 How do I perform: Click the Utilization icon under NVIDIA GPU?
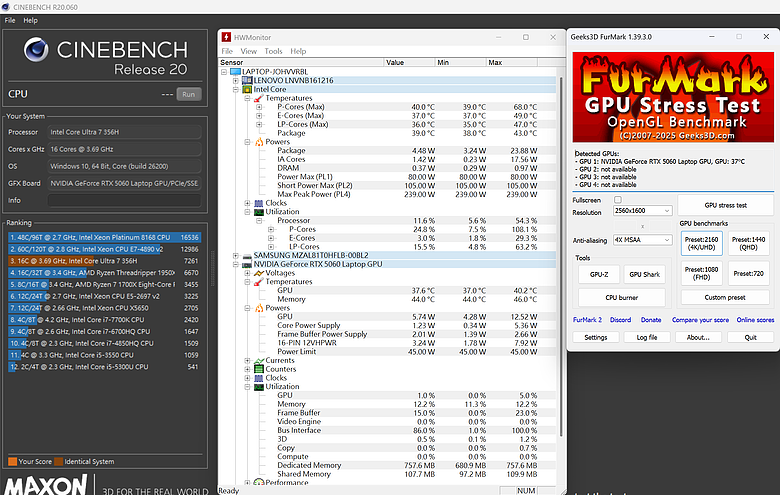[x=259, y=387]
